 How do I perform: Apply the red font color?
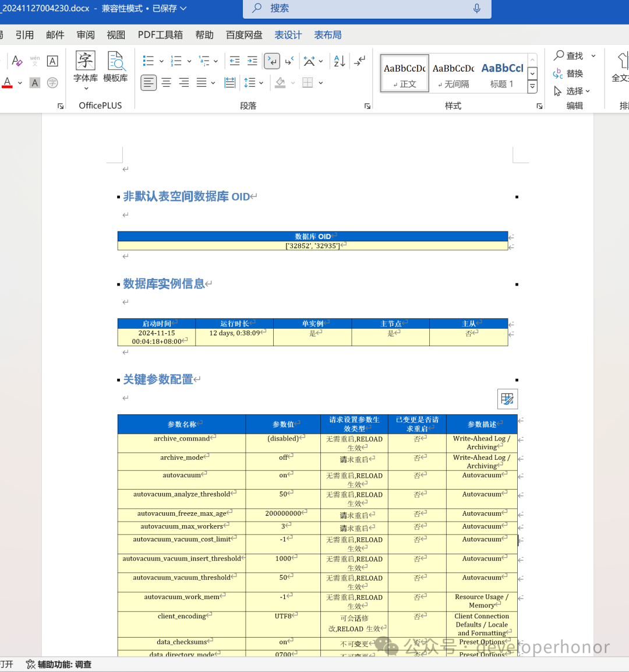7,83
